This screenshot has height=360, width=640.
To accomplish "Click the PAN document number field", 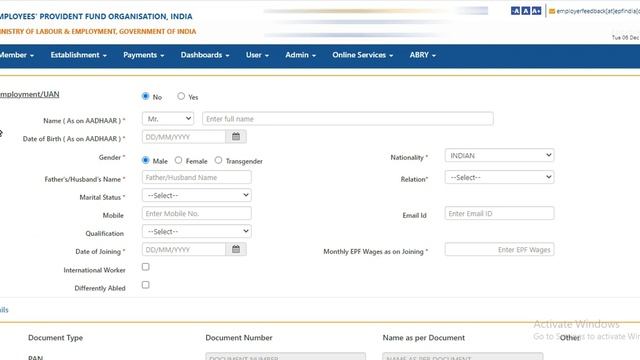I will pos(286,356).
